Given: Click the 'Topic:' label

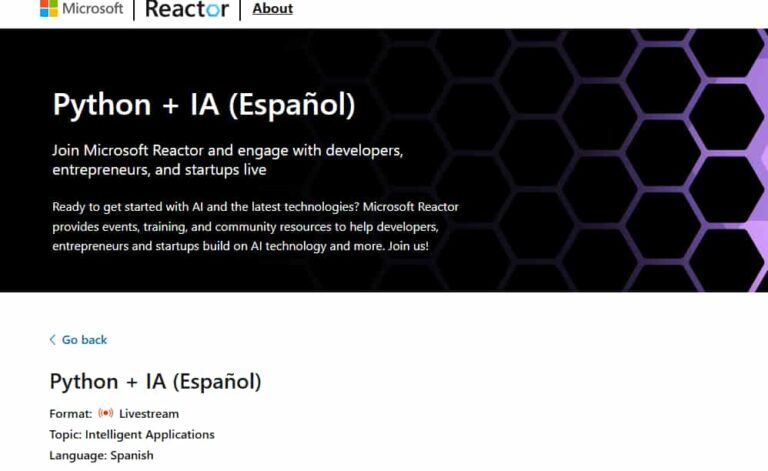Looking at the screenshot, I should [65, 434].
